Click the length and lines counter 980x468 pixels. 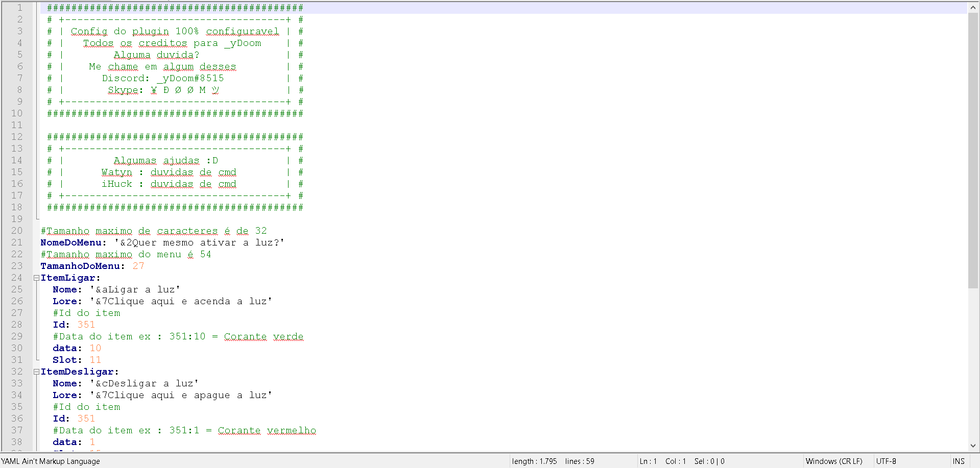click(553, 461)
